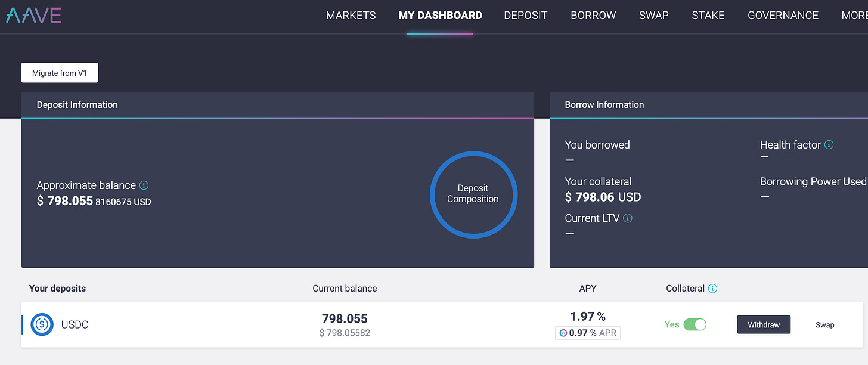Open info icon beside Collateral header
This screenshot has height=365, width=868.
coord(712,289)
